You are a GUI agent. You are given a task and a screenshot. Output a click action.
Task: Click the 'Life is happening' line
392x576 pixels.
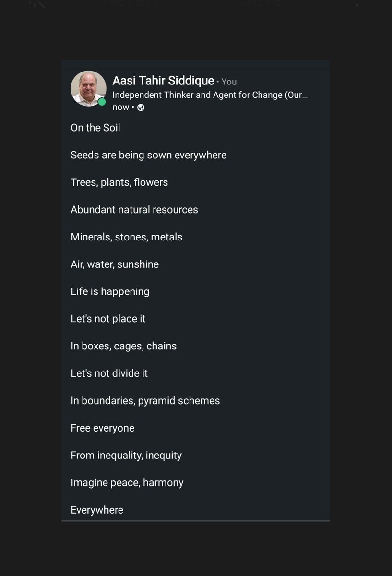(x=110, y=291)
